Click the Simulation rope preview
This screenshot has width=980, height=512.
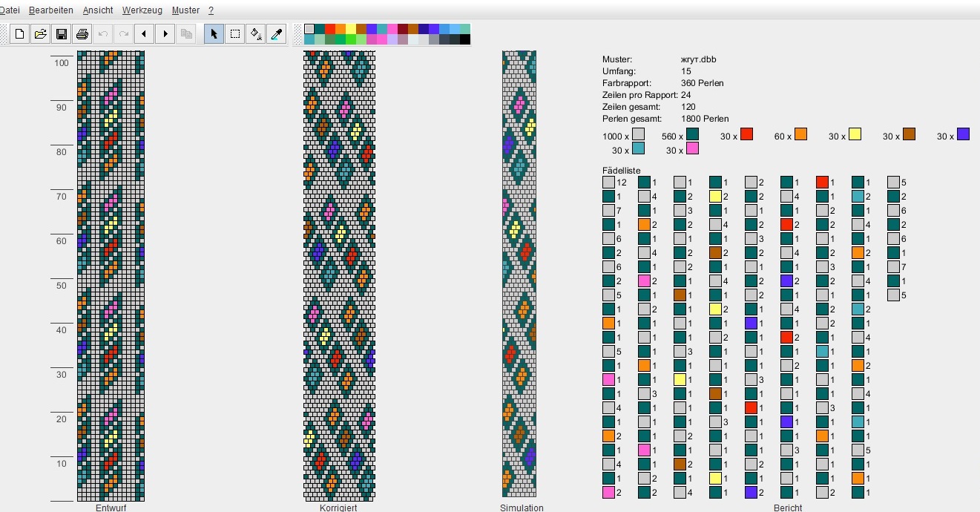(x=519, y=274)
